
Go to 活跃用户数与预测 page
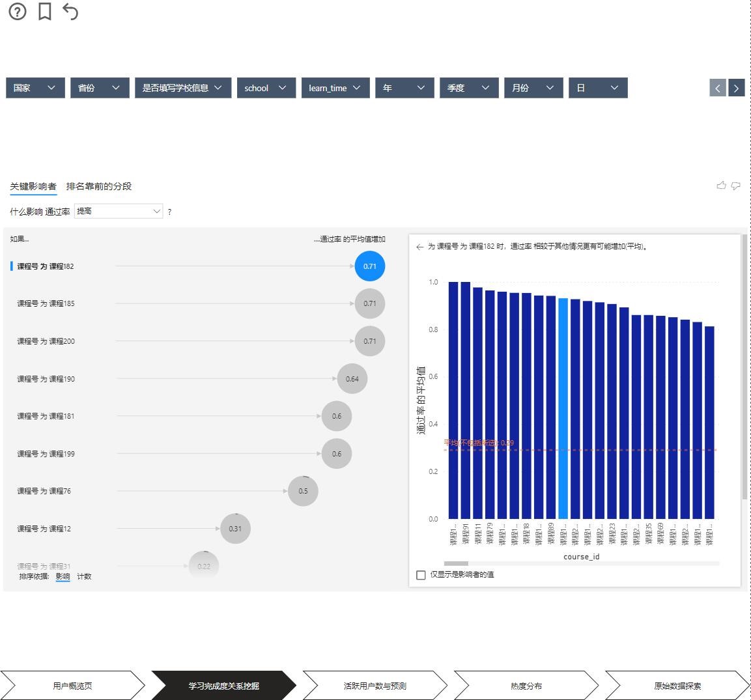click(375, 686)
